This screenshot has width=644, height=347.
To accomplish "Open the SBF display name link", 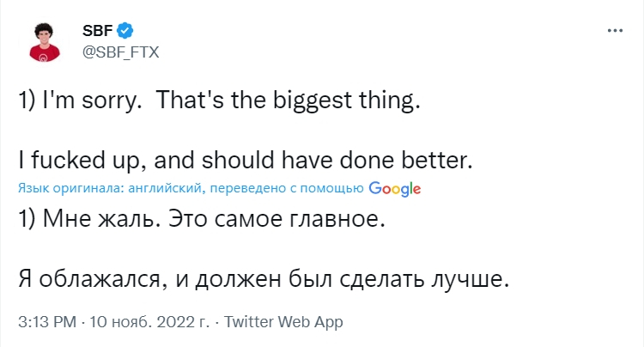I will [96, 32].
